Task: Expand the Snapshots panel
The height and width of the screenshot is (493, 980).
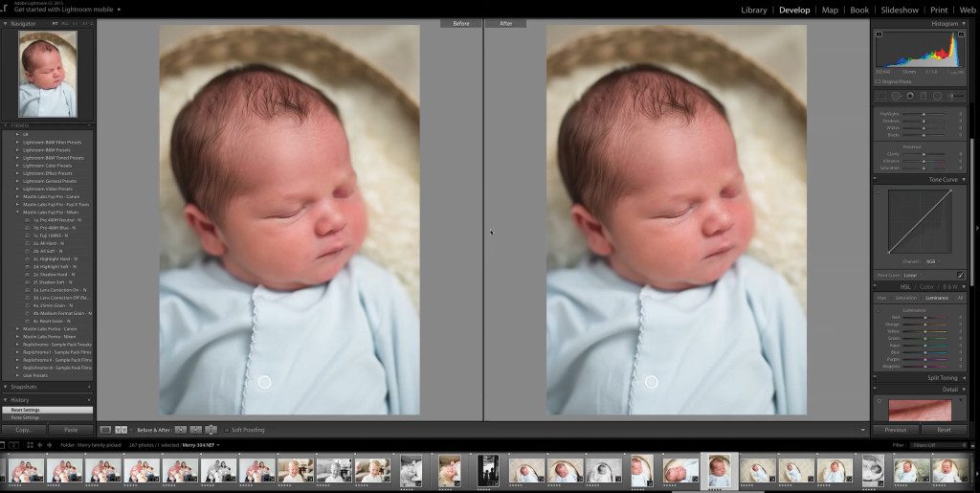Action: point(6,388)
